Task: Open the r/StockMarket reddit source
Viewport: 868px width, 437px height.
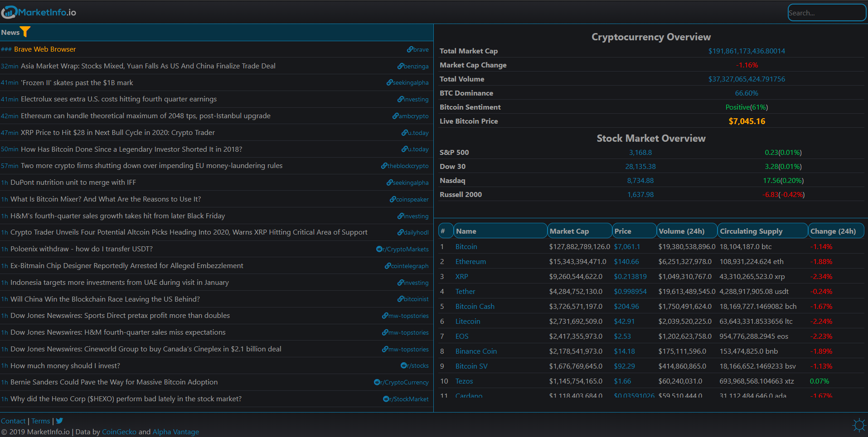Action: point(406,399)
